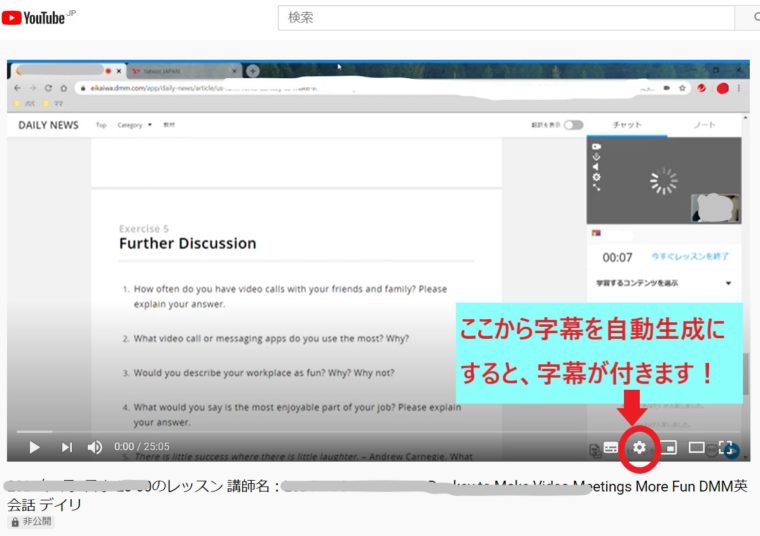Switch to the Yahoo JAPAN browser tab
760x536 pixels.
(184, 71)
